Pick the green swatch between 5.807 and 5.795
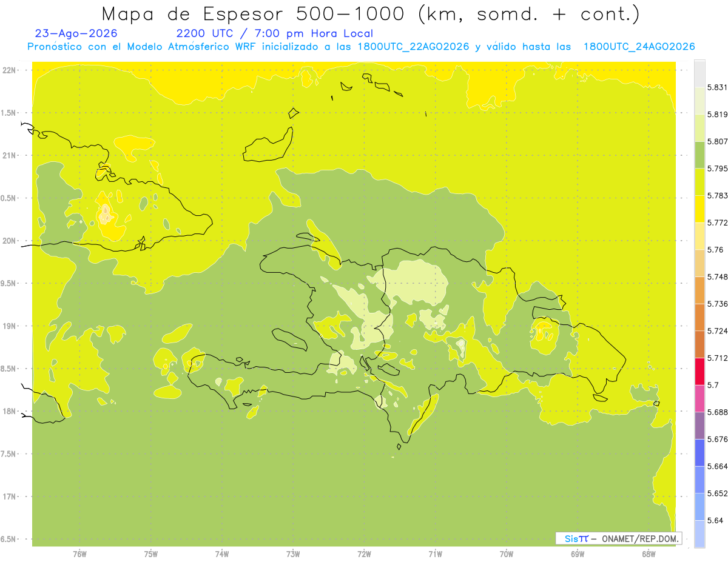 coord(699,155)
